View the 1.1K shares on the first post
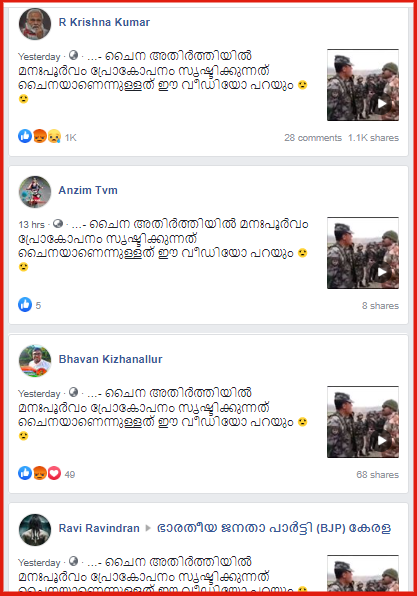 [x=373, y=138]
